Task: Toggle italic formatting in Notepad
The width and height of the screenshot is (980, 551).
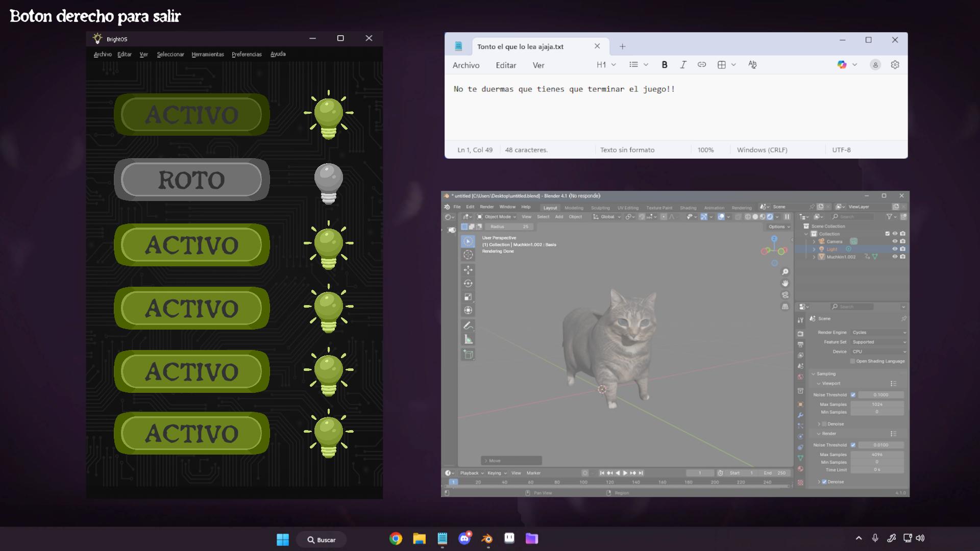Action: [x=683, y=65]
